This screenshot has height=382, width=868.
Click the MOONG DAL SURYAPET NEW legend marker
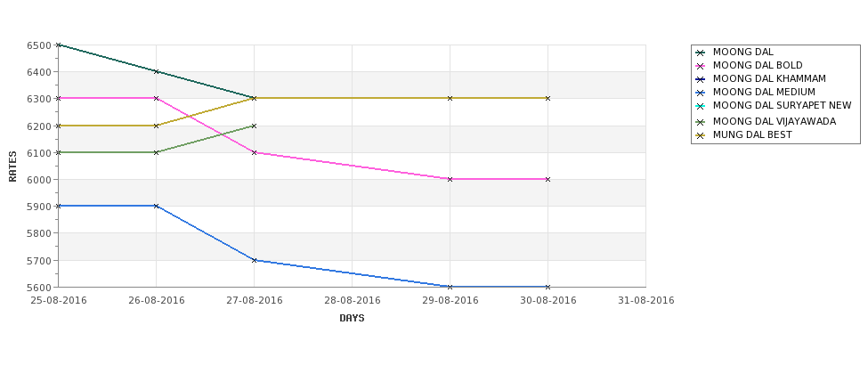[701, 106]
